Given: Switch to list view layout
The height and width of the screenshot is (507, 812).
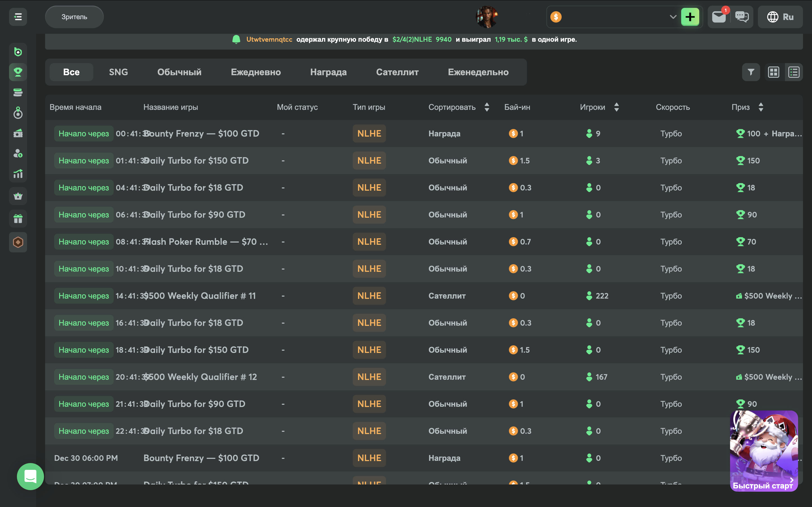Looking at the screenshot, I should (794, 72).
